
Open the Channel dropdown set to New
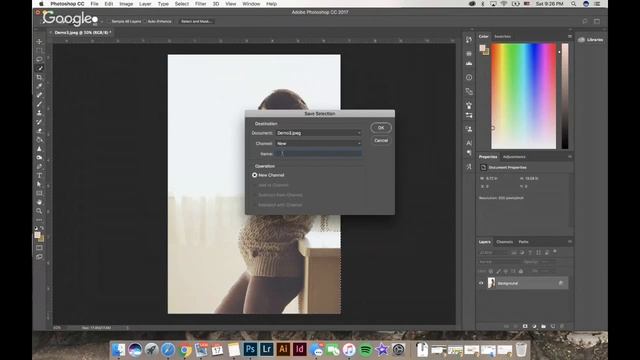(x=318, y=144)
